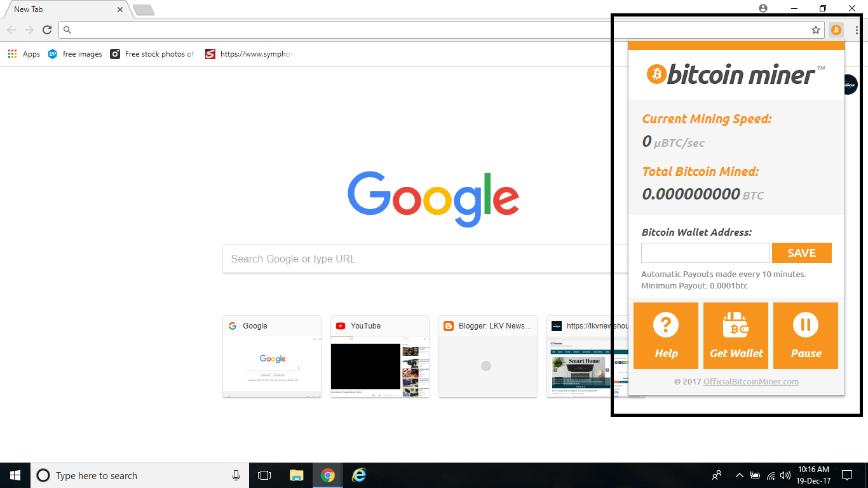Close the New Tab tab
Image resolution: width=868 pixels, height=488 pixels.
pos(120,10)
